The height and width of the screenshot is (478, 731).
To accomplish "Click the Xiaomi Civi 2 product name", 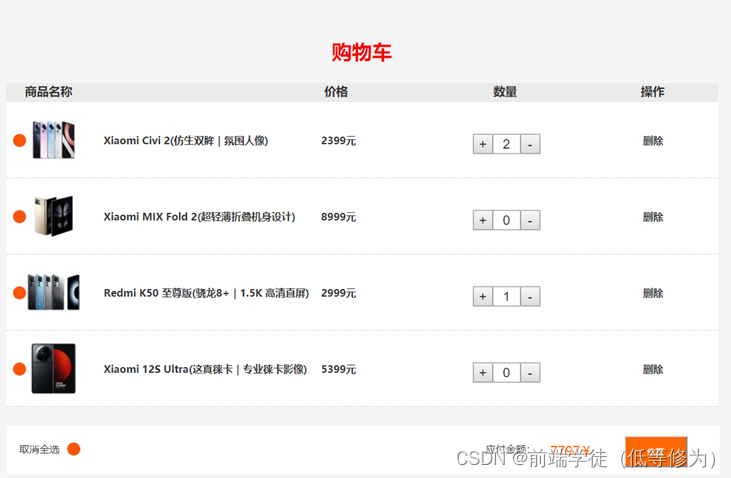I will 186,141.
